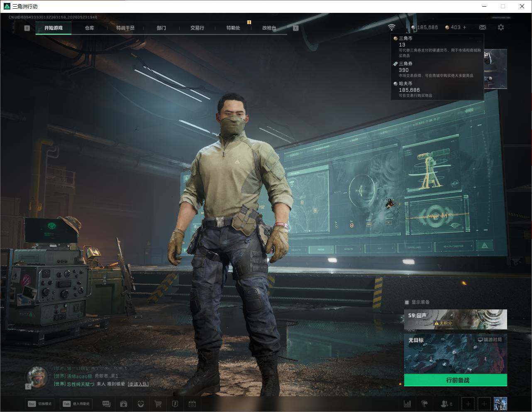This screenshot has height=412, width=532.
Task: Click the Tab 进入特勤处 button
Action: [76, 404]
